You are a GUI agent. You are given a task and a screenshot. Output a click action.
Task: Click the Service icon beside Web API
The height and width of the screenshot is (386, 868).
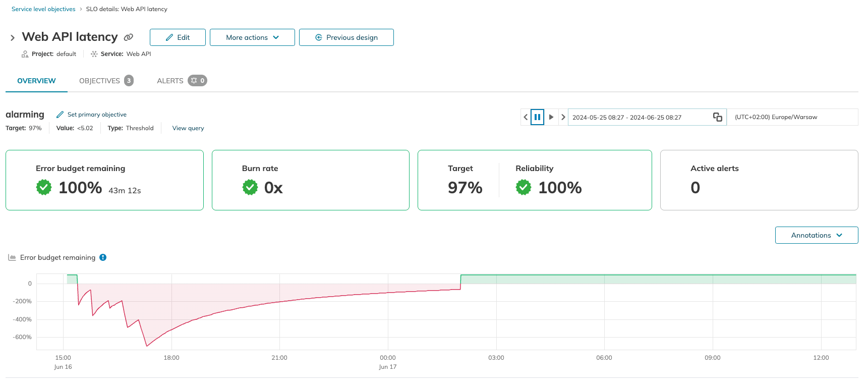pos(94,54)
